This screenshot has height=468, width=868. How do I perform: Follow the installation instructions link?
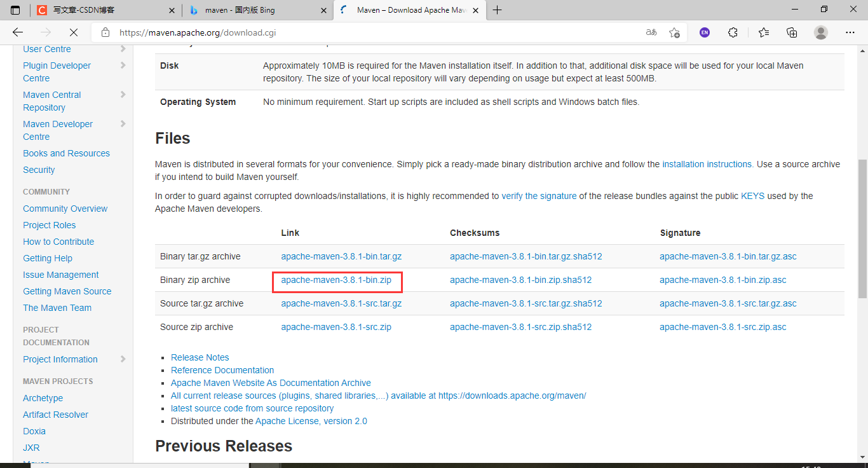click(708, 164)
